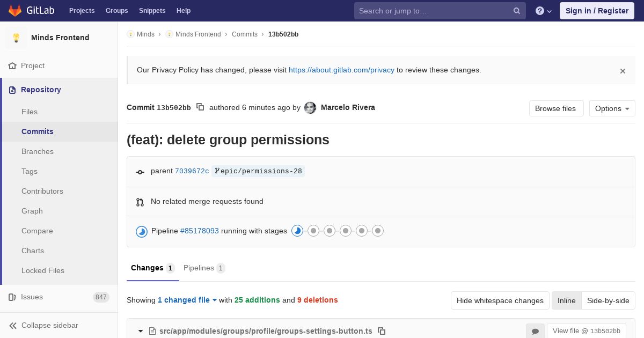Open parent commit 7039672c link
Image resolution: width=644 pixels, height=338 pixels.
tap(192, 171)
